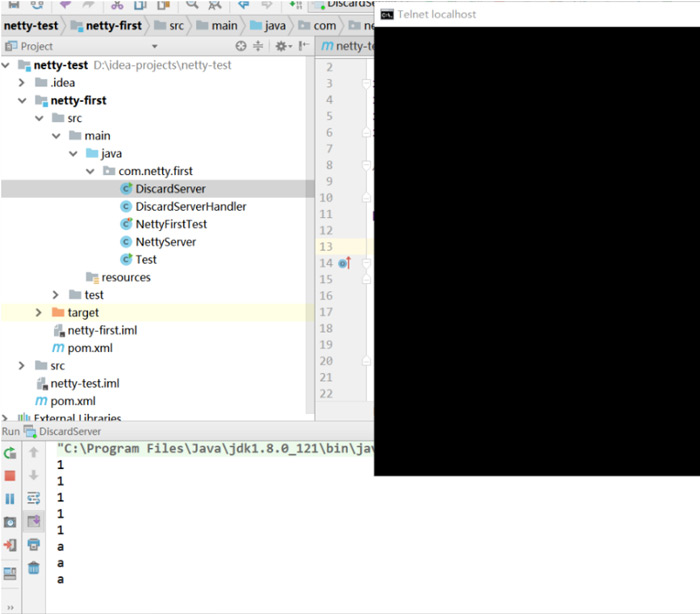This screenshot has width=700, height=614.
Task: Collapse the com.netty.first package
Action: pos(91,171)
